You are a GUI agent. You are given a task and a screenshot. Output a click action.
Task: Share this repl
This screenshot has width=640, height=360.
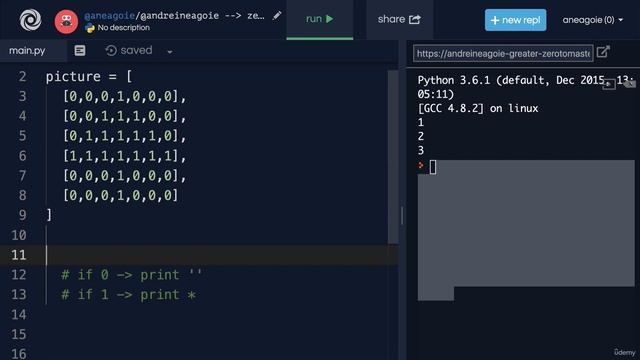(x=399, y=19)
